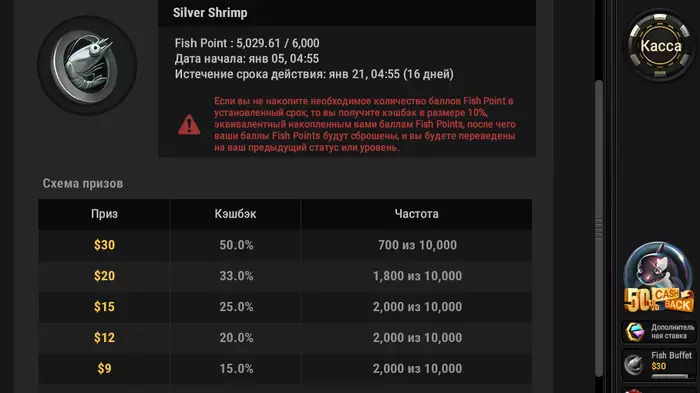Select the Приз column header

104,214
